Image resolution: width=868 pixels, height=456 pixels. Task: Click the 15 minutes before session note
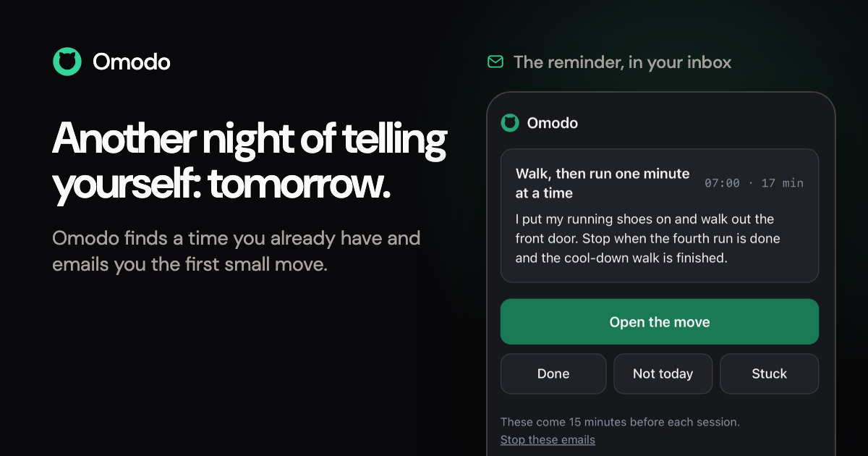(x=620, y=421)
